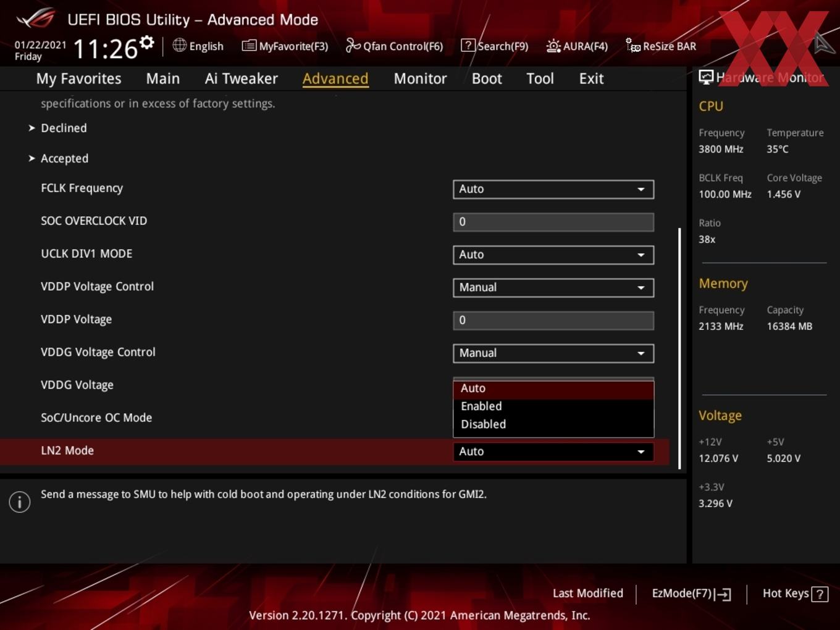Select the SoC/Uncore OC Mode label
The image size is (840, 630).
click(x=96, y=418)
